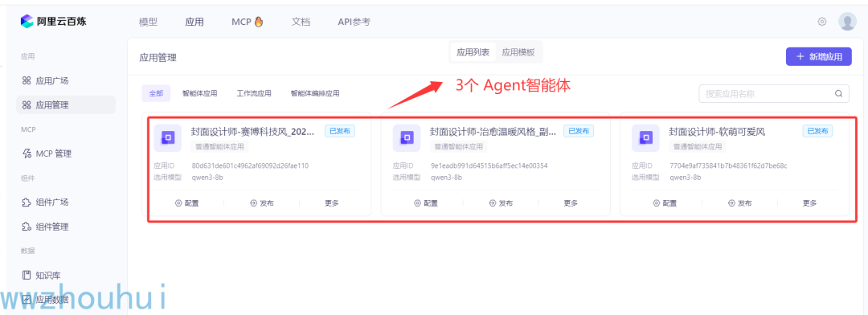Open the user avatar menu

(x=847, y=22)
